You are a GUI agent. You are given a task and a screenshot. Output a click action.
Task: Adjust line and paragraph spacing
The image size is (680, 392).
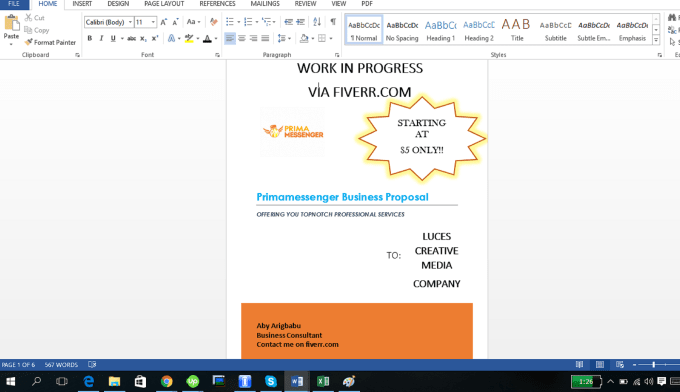coord(281,39)
